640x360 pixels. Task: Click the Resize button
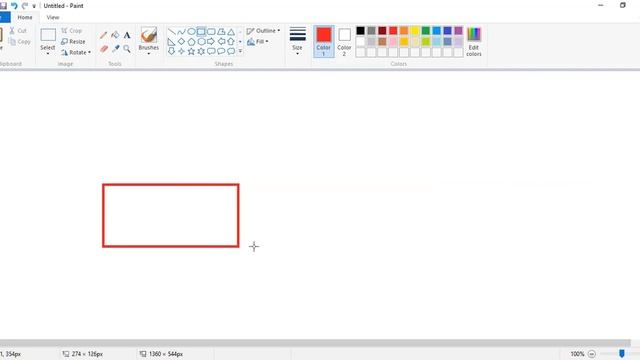[73, 42]
